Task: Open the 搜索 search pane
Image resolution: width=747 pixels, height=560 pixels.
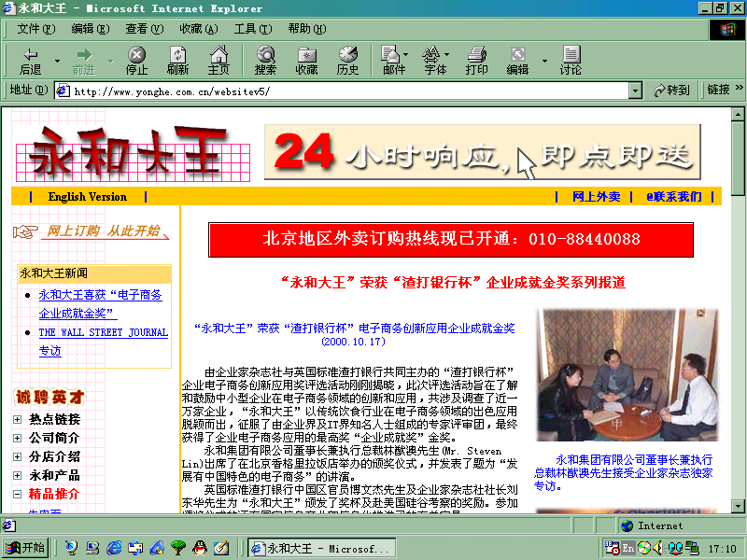Action: point(265,61)
